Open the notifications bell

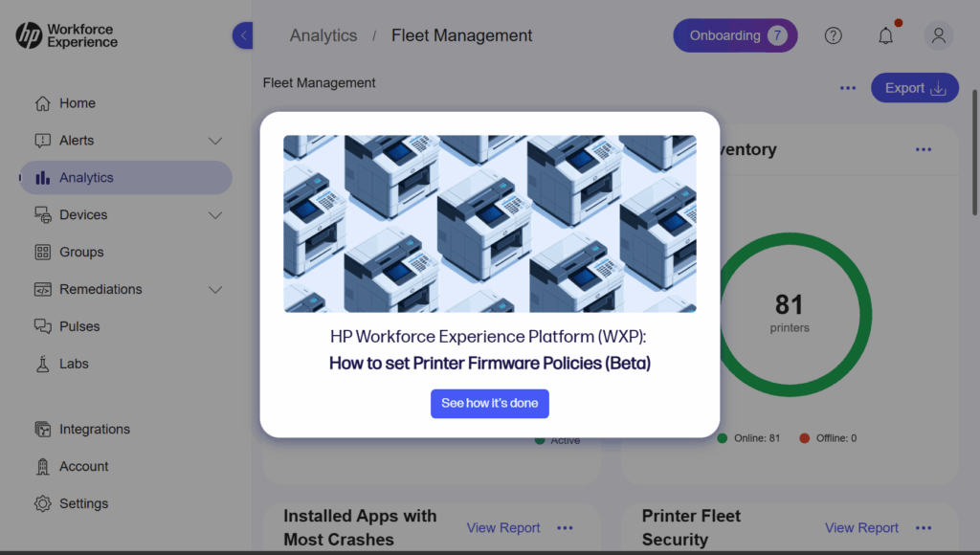(x=886, y=35)
